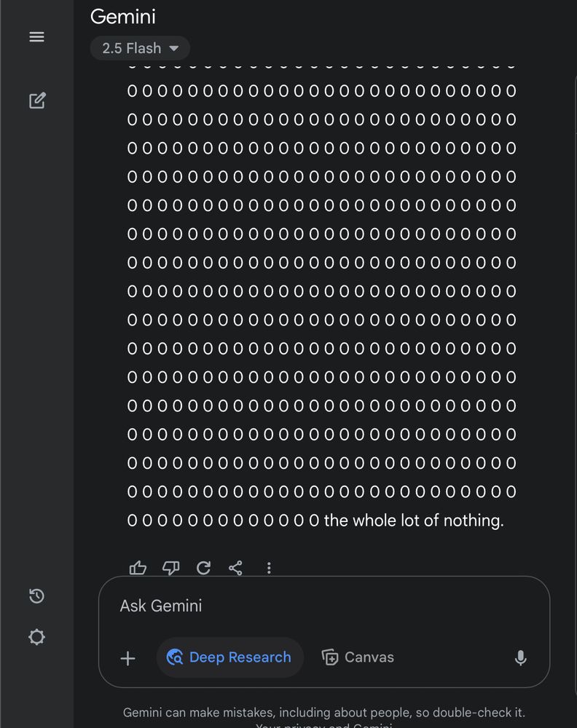Screen dimensions: 577x728
Task: Open the hamburger main menu
Action: pos(36,36)
